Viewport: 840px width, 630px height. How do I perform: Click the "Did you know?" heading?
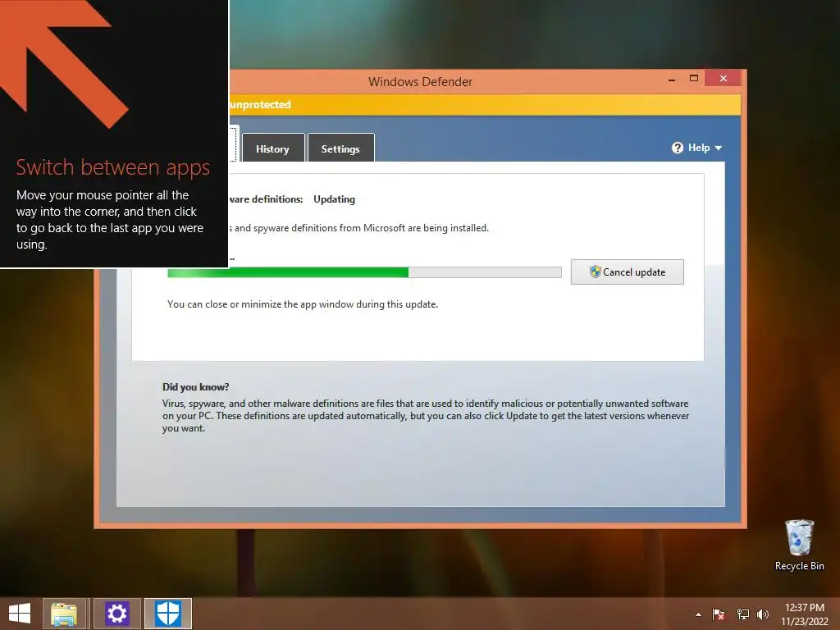[x=195, y=387]
